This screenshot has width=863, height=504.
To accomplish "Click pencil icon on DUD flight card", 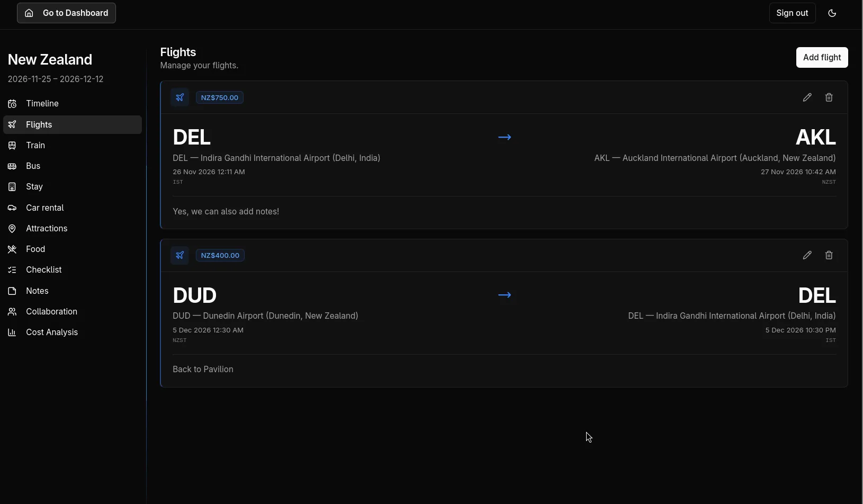I will click(x=807, y=255).
